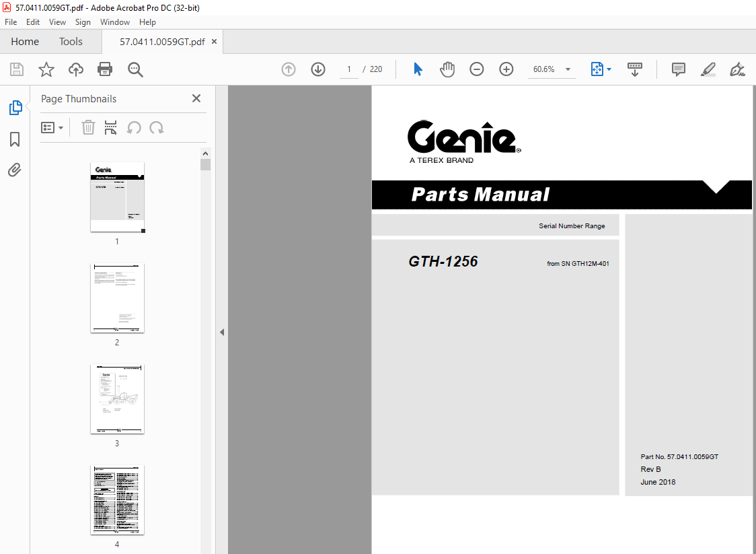This screenshot has height=554, width=756.
Task: Add a comment with speech bubble icon
Action: [x=679, y=69]
